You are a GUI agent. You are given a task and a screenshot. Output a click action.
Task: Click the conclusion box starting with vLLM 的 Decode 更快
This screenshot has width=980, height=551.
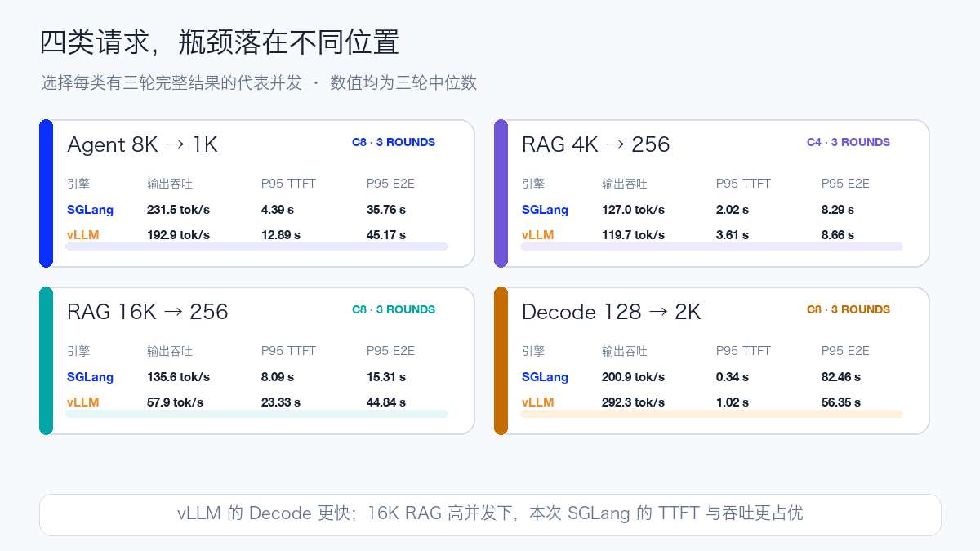pos(490,514)
